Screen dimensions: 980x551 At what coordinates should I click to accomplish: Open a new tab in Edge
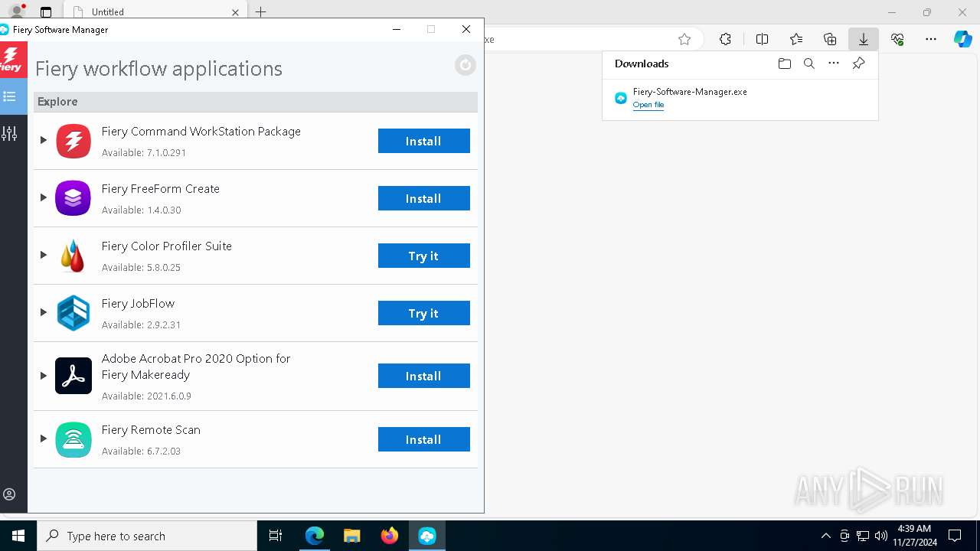261,11
